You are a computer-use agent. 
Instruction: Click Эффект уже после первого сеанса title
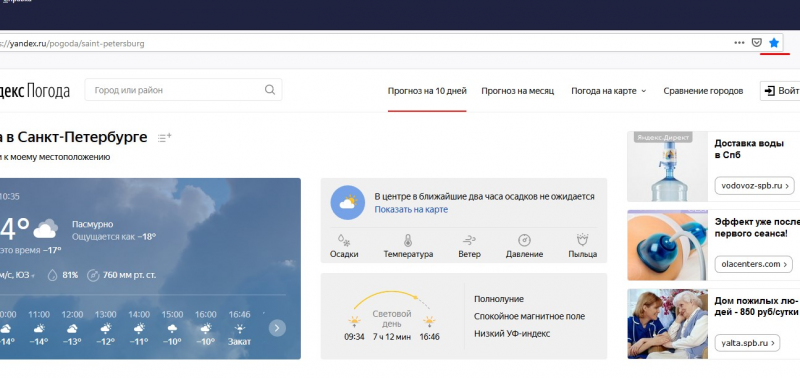(x=757, y=228)
